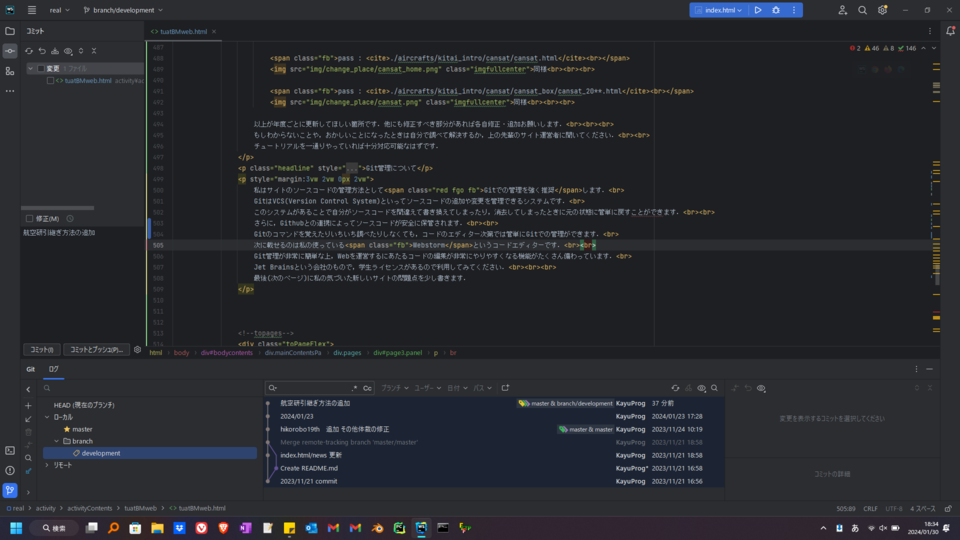Enable the 修正(M) amend checkbox
This screenshot has height=540, width=960.
click(30, 218)
